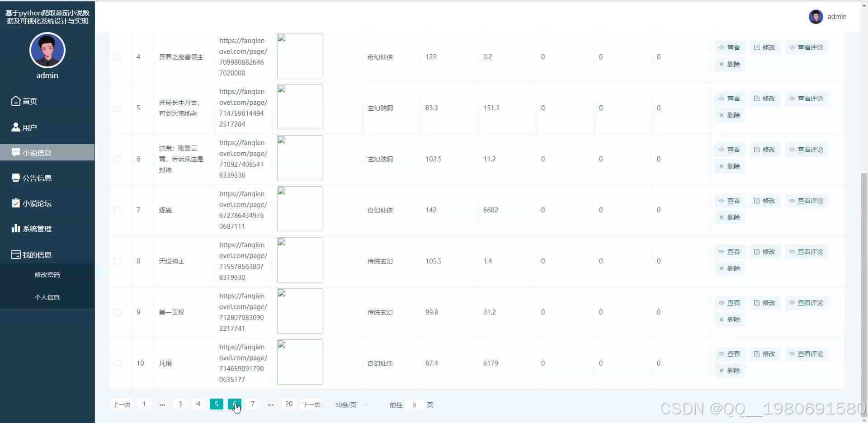Click the card icon beside 我的信息
The height and width of the screenshot is (423, 868).
[16, 254]
